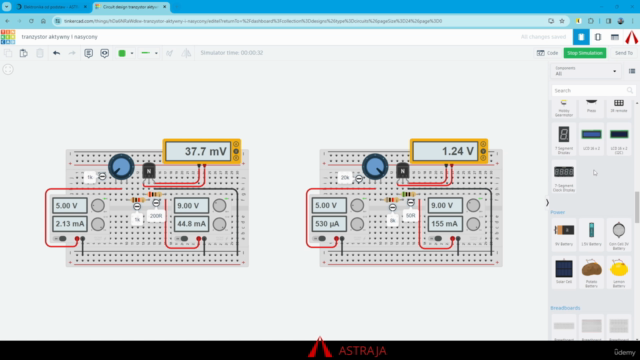The height and width of the screenshot is (360, 640).
Task: Open the Code editor button
Action: point(547,53)
